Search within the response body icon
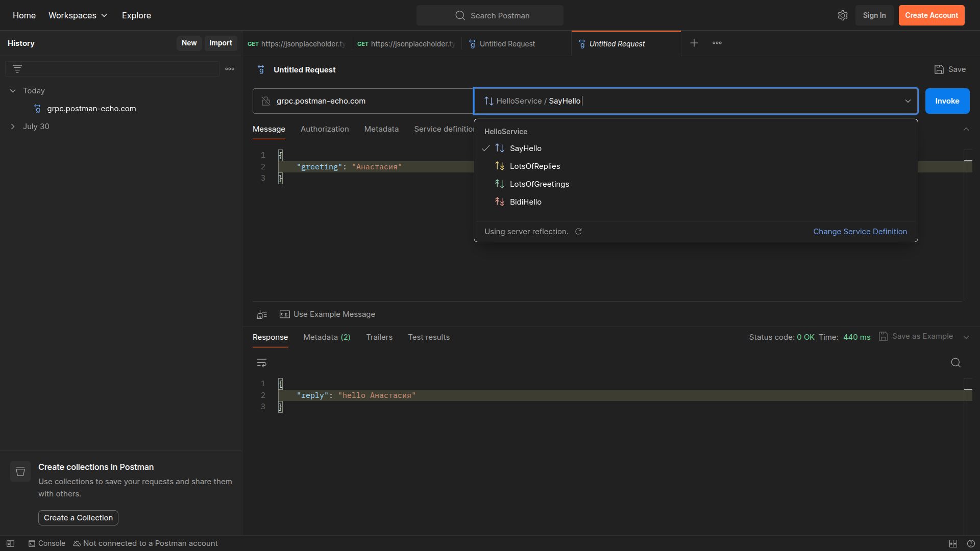 coord(956,363)
